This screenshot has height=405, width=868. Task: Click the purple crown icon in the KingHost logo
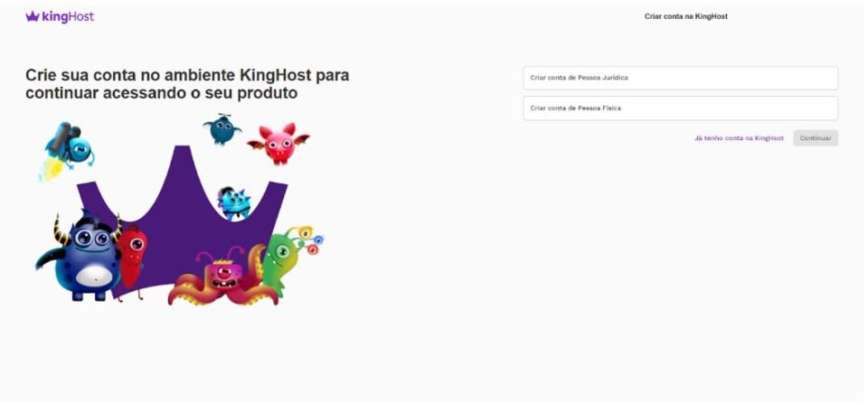pos(33,16)
